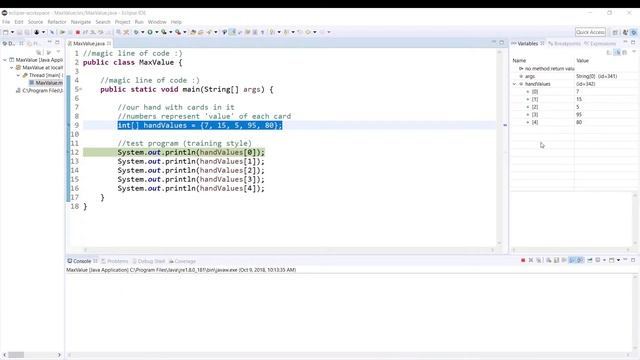The image size is (640, 360).
Task: Collapse the Thread [main] debug node
Action: [x=18, y=76]
